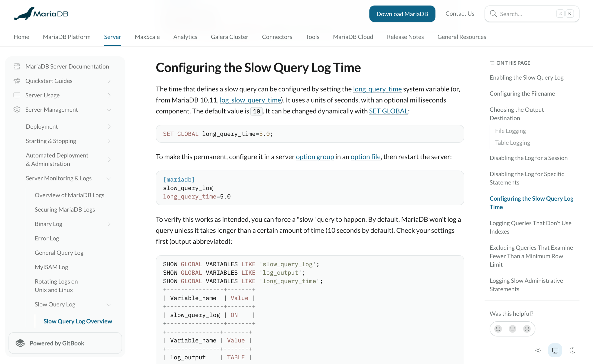
Task: Click the Search input field
Action: click(532, 14)
